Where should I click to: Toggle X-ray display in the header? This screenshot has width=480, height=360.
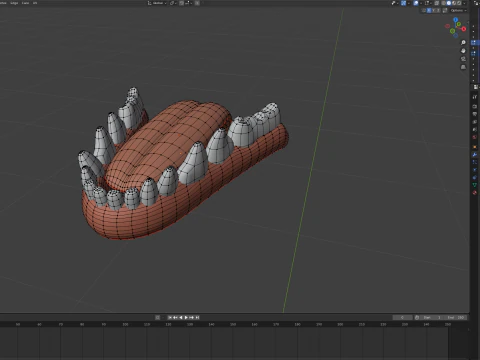[x=437, y=3]
